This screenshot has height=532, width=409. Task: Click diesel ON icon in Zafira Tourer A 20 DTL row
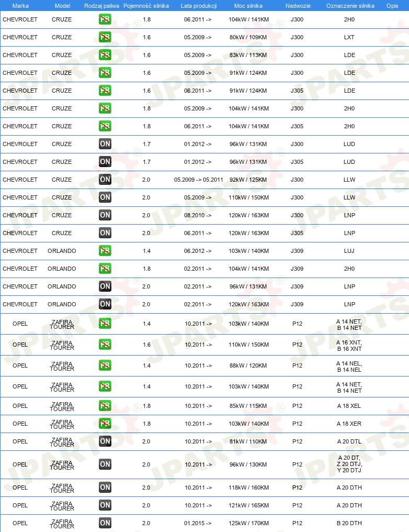105,441
